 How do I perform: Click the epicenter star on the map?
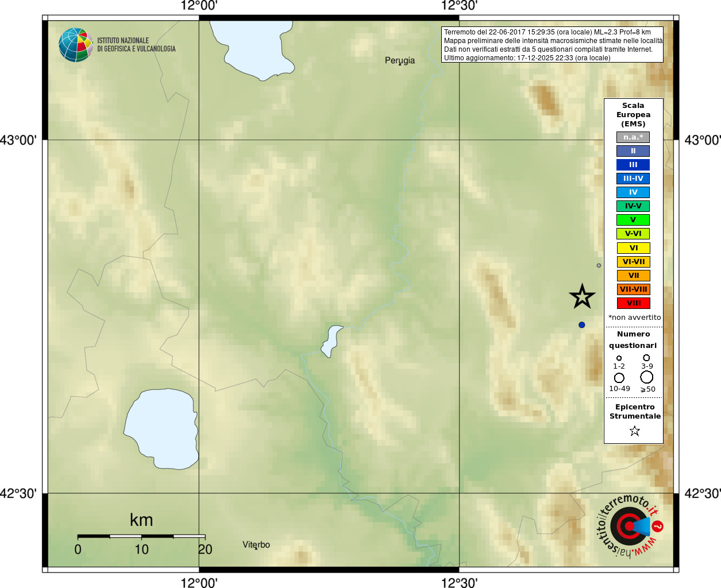pos(582,297)
